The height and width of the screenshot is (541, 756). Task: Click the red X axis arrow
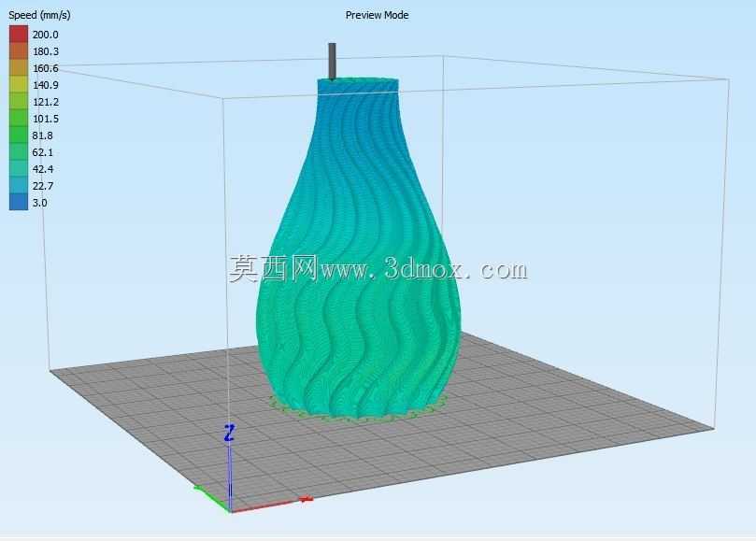306,499
